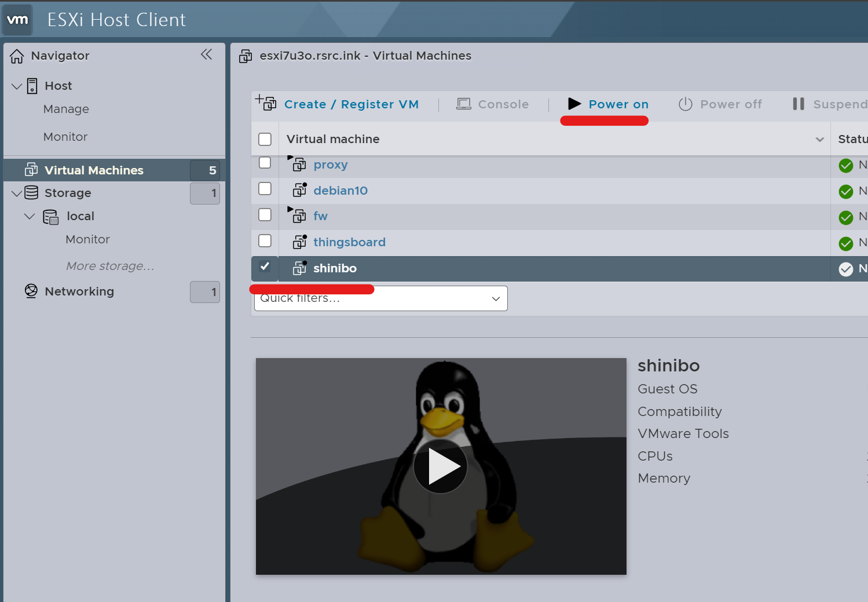
Task: Click the local datastore icon
Action: tap(51, 217)
